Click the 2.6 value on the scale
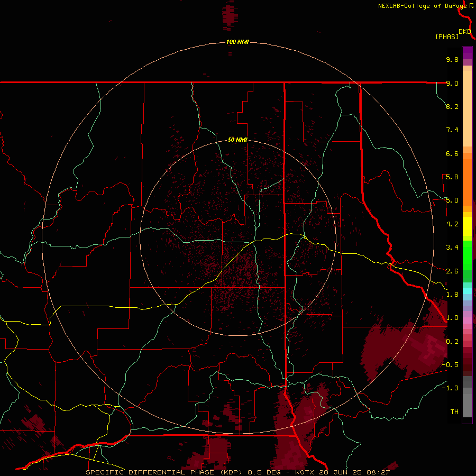Viewport: 476px width, 476px height. pyautogui.click(x=452, y=271)
